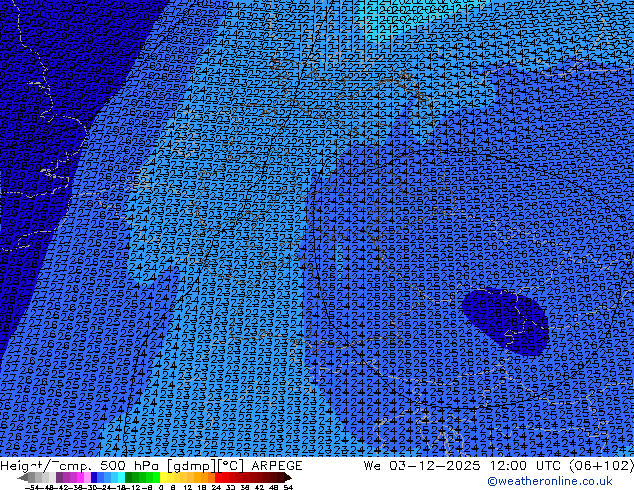Select the dark green legend swatch

[x=129, y=477]
